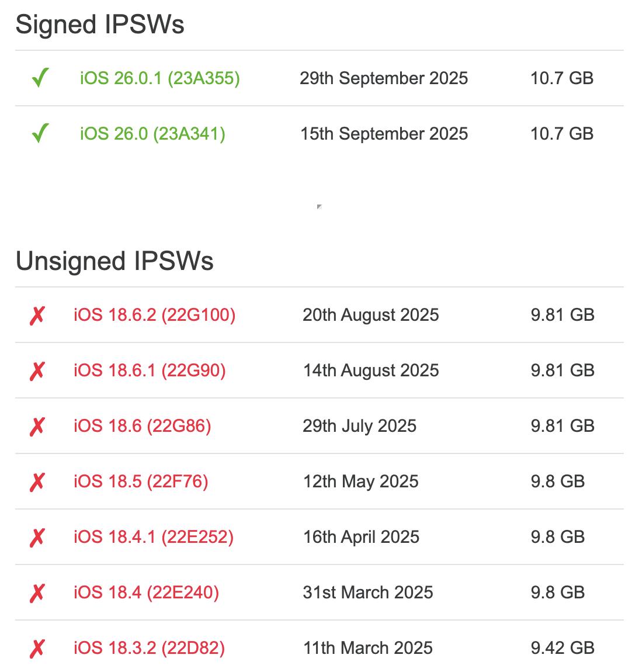Click red X beside iOS 18.3.2

(37, 648)
